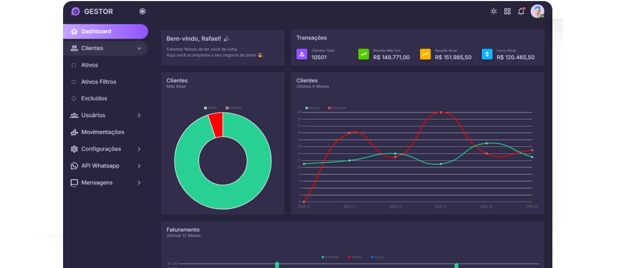Viewport: 644px width, 268px height.
Task: Click the Mensagens chat icon
Action: (74, 183)
